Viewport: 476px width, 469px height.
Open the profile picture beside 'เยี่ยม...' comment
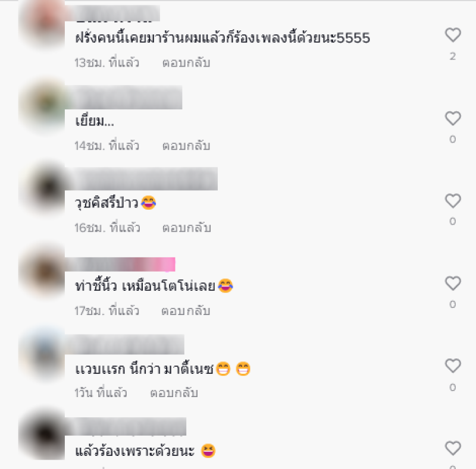pyautogui.click(x=42, y=105)
